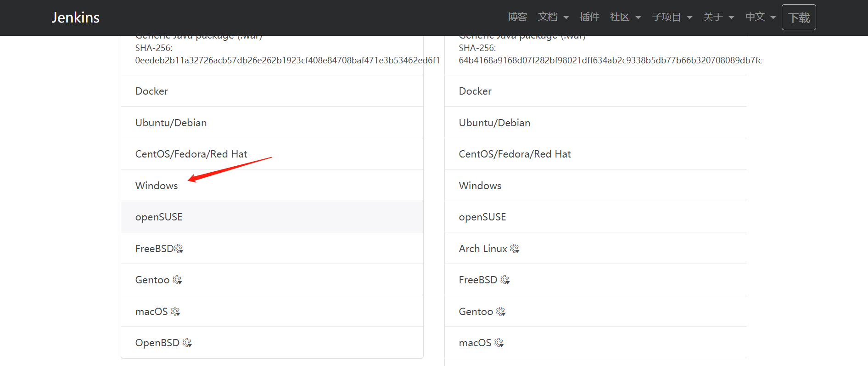Select FreeBSD in the right column
Image resolution: width=868 pixels, height=366 pixels.
tap(596, 280)
